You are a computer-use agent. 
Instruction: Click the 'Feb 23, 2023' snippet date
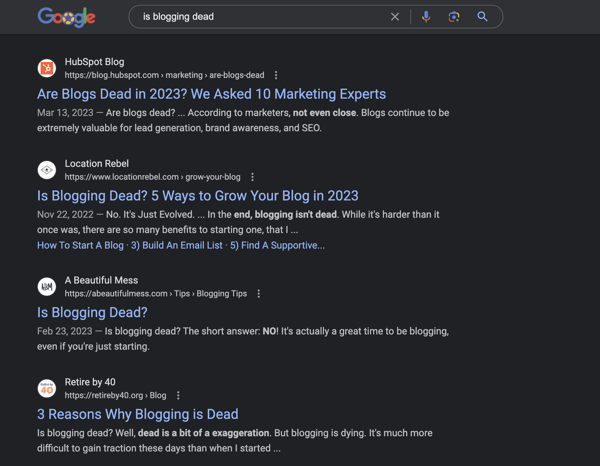click(65, 331)
